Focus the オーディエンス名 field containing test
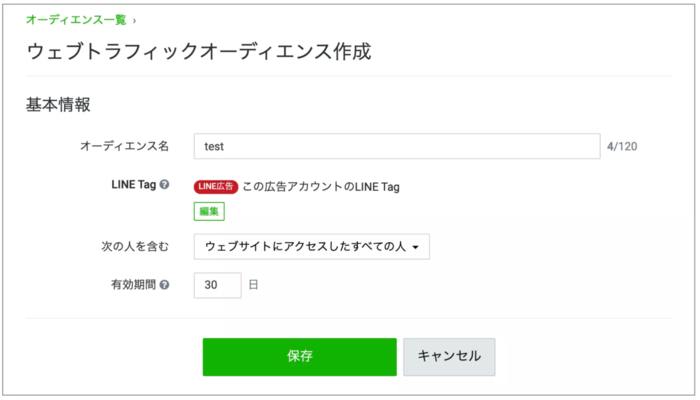The image size is (700, 400). click(396, 146)
